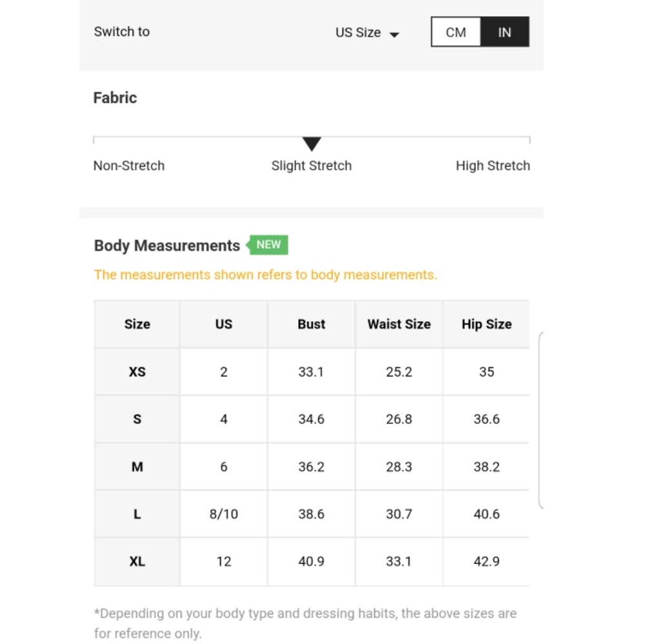The image size is (645, 644).
Task: Select the S size row label
Action: (137, 419)
